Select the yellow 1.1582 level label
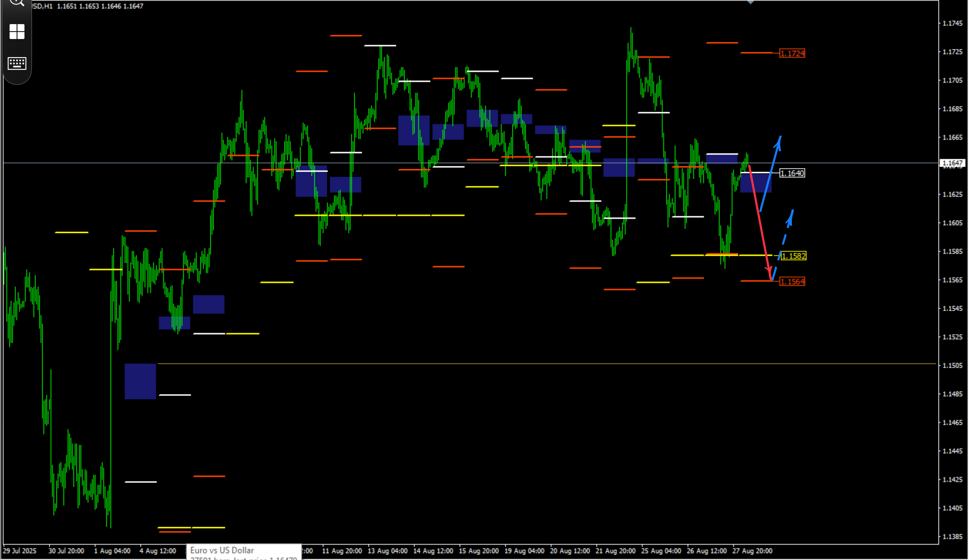 794,256
